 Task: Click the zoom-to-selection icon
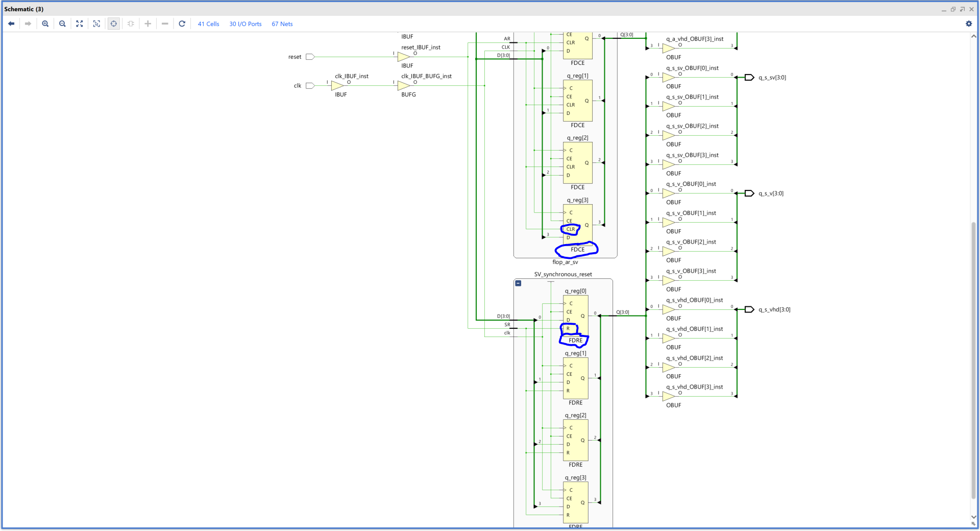coord(96,23)
